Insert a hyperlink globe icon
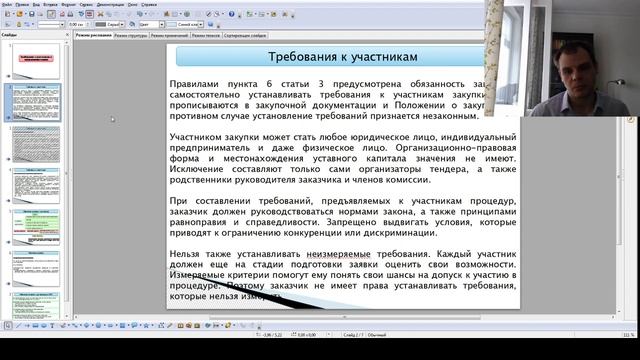Viewport: 640px width, 360px height. coord(187,14)
